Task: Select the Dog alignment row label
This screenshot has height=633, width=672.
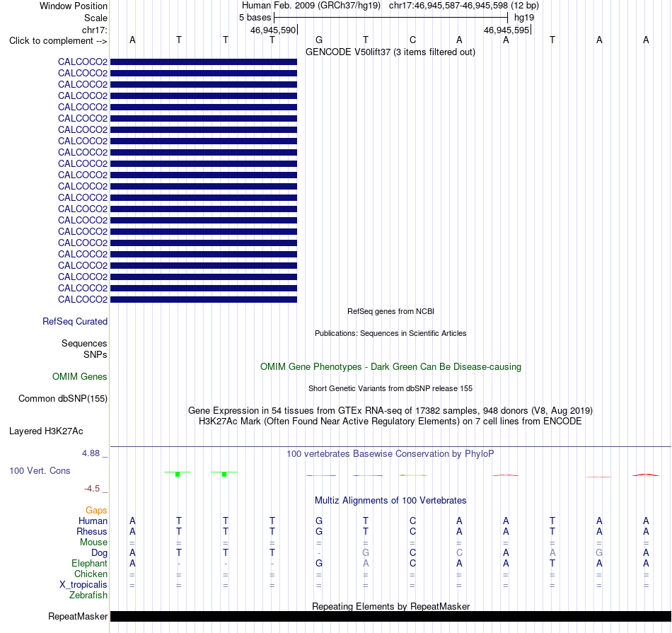Action: [x=100, y=553]
